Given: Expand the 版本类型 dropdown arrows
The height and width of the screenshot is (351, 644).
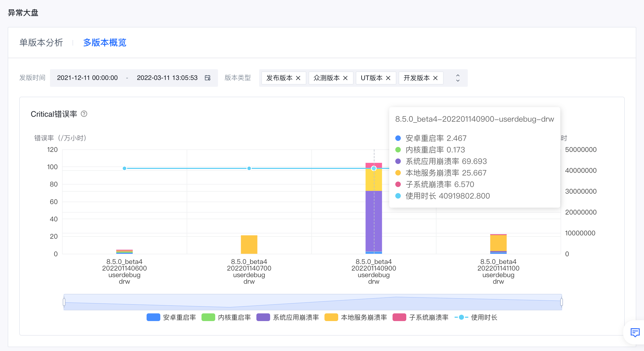Looking at the screenshot, I should 458,78.
